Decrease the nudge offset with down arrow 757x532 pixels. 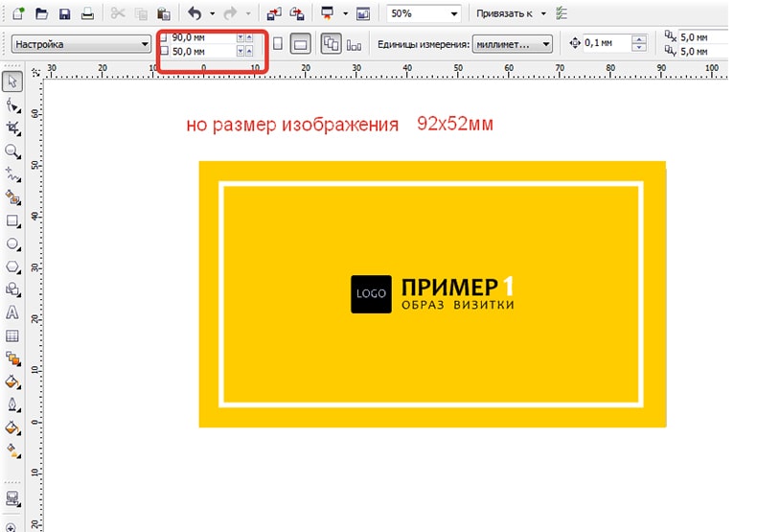[x=639, y=47]
